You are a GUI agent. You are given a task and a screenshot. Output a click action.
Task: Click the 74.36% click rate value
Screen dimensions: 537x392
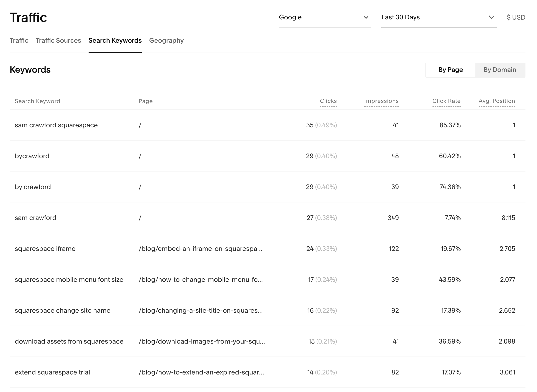[450, 187]
